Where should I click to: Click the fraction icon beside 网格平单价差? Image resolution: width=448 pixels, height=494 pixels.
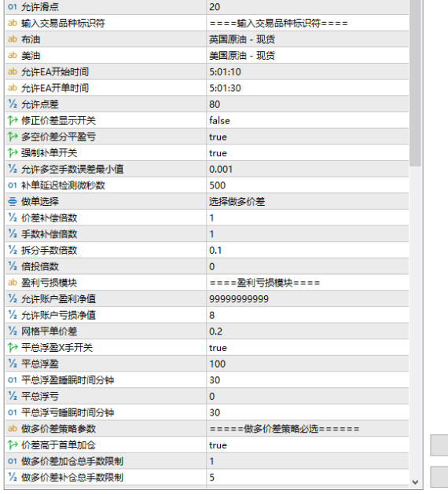(13, 331)
